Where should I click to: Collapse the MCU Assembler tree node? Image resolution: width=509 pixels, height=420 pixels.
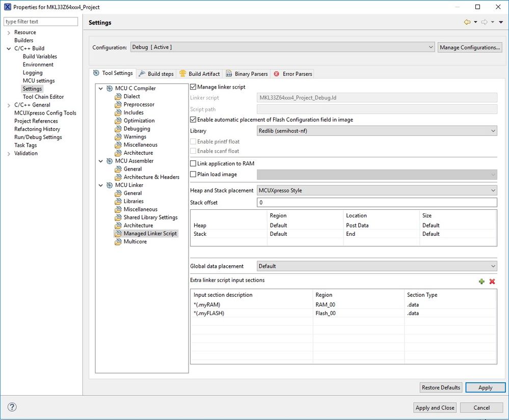click(x=101, y=161)
